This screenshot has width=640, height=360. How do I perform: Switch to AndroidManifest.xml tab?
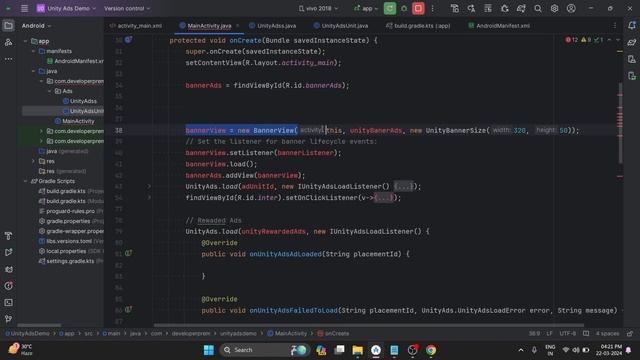[x=499, y=26]
